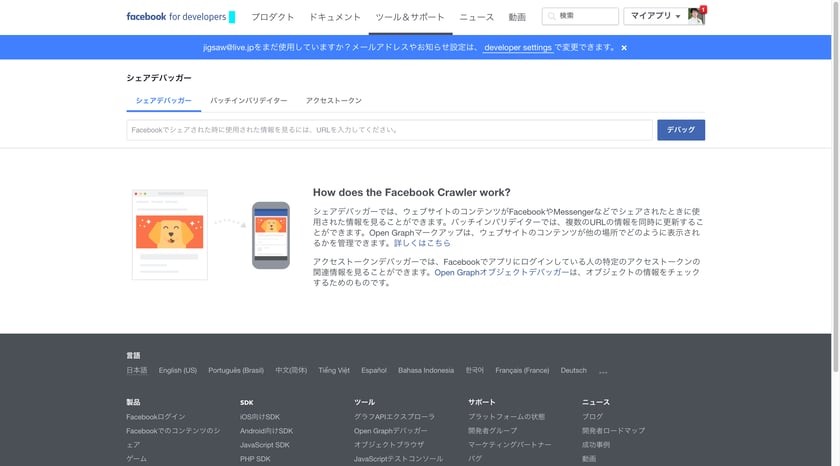Open 動画 footer link under ニュース
This screenshot has width=840, height=466.
click(589, 459)
